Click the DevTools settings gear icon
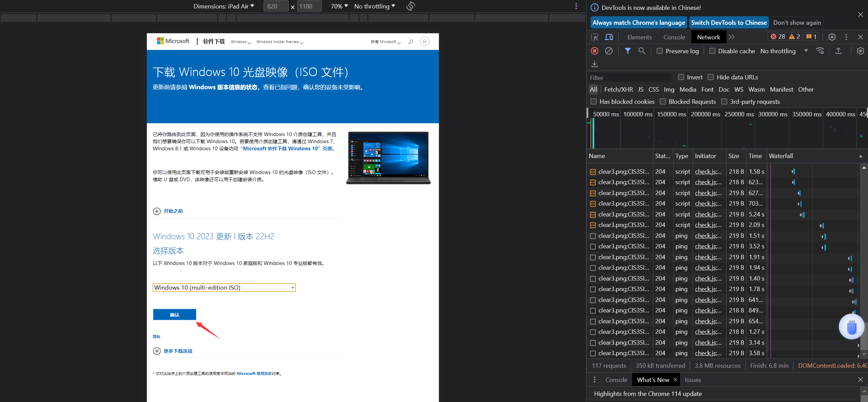Viewport: 868px width, 402px height. pyautogui.click(x=832, y=37)
